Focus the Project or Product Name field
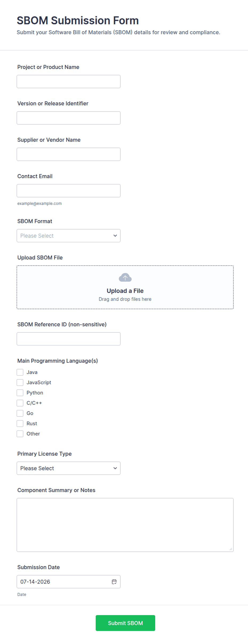 point(69,81)
